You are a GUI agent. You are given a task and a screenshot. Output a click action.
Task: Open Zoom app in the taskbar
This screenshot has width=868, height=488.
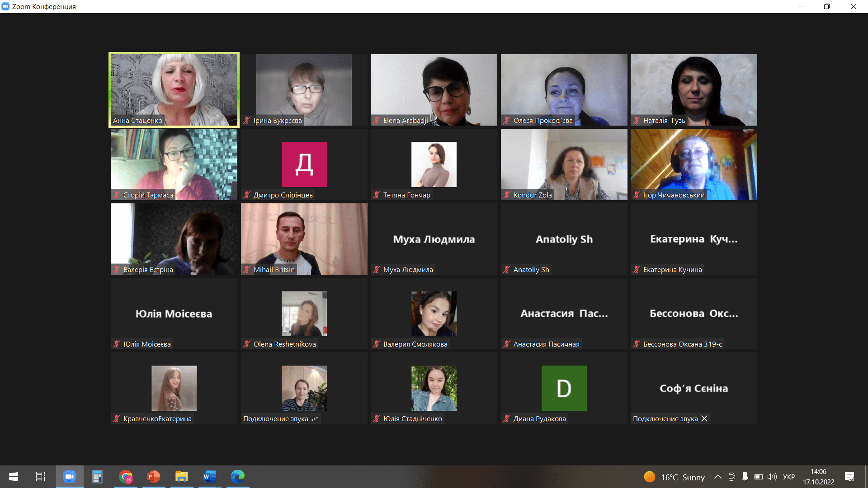pos(69,477)
